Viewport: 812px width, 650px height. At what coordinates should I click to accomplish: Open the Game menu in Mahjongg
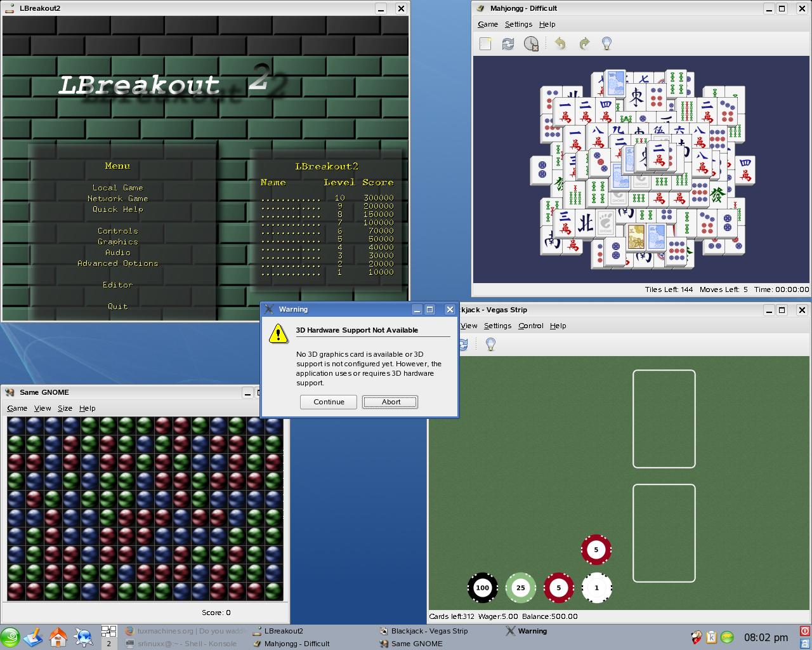[x=487, y=24]
